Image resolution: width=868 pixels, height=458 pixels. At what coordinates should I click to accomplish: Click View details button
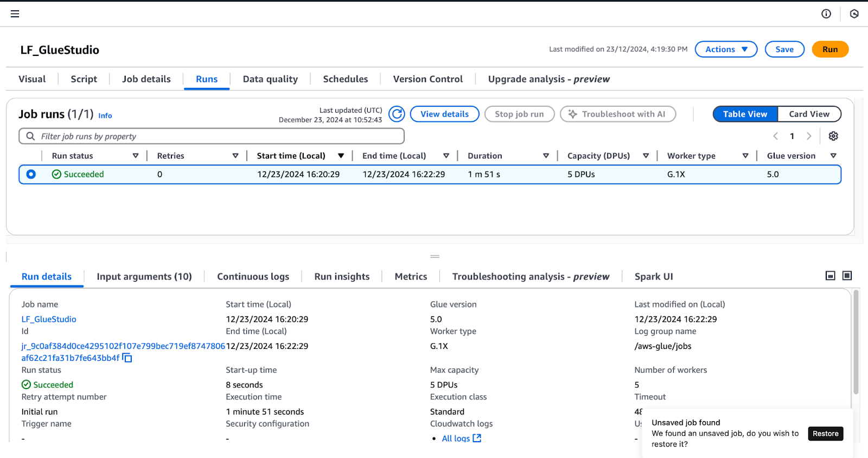pyautogui.click(x=444, y=114)
